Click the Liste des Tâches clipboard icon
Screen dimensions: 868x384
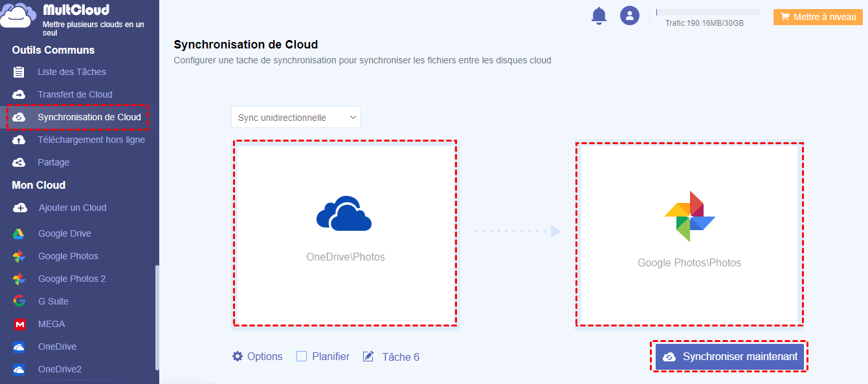pyautogui.click(x=19, y=72)
